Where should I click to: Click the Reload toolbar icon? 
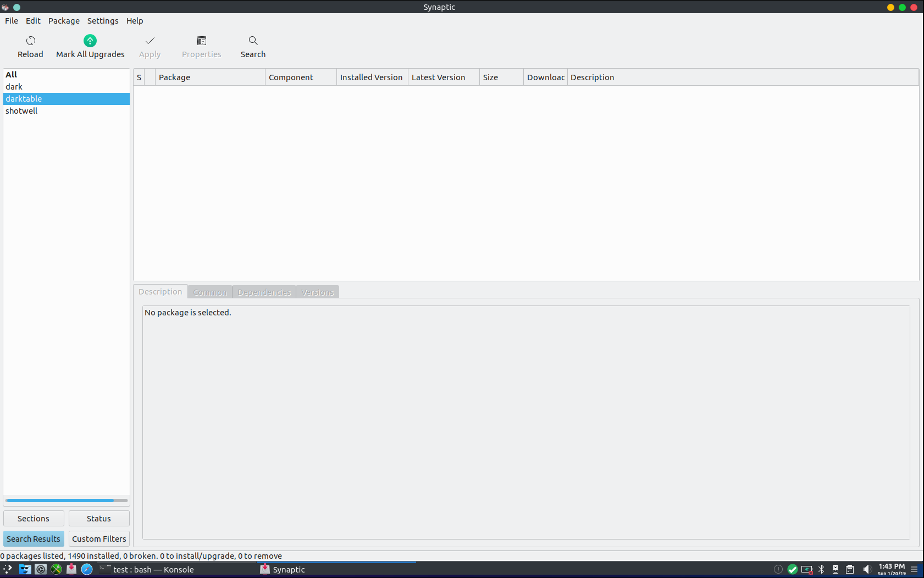click(30, 41)
